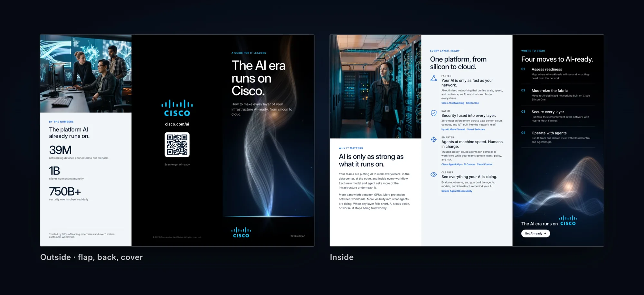This screenshot has height=295, width=644.
Task: Open the 'Cisco AgenticOps · AI Canvas · Cloud Control' link
Action: click(467, 164)
